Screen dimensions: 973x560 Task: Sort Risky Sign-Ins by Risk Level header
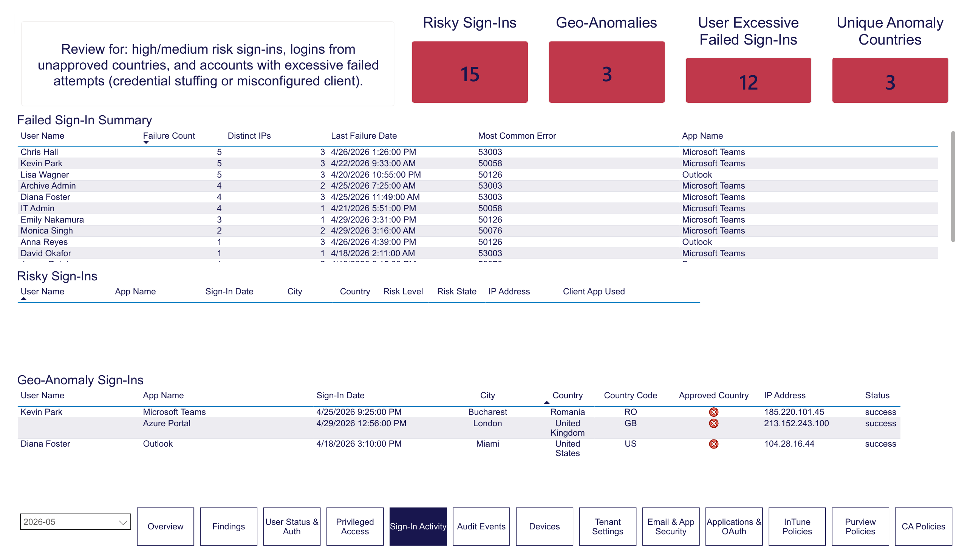pos(403,292)
